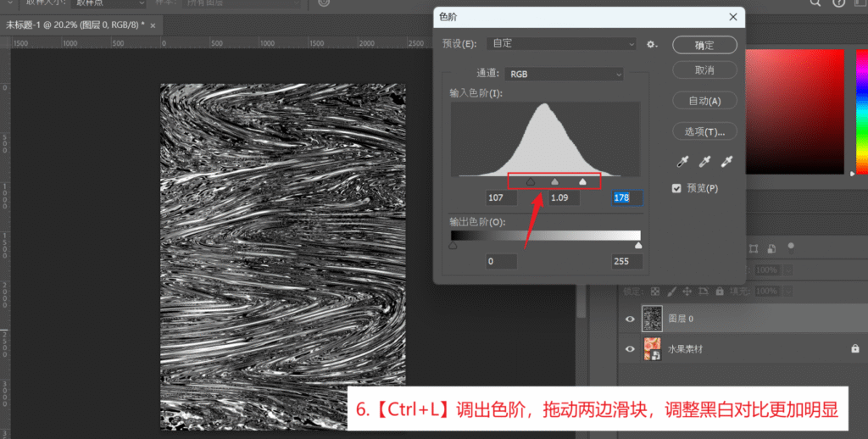Image resolution: width=868 pixels, height=439 pixels.
Task: Click the output black level slider
Action: (x=453, y=245)
